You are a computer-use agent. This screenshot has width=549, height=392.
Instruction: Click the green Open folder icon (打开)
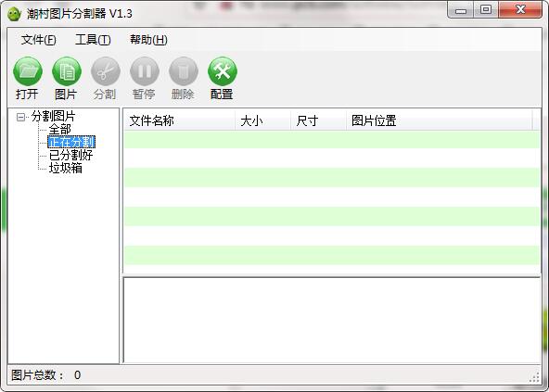28,71
